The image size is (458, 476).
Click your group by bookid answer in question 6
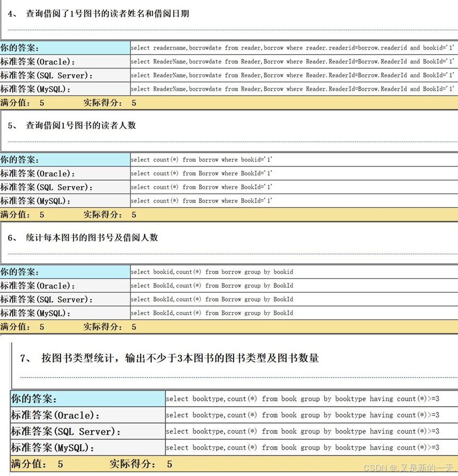212,272
